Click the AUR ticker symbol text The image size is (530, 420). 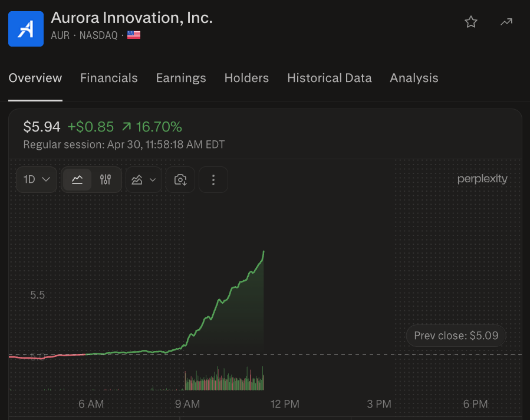(x=60, y=35)
